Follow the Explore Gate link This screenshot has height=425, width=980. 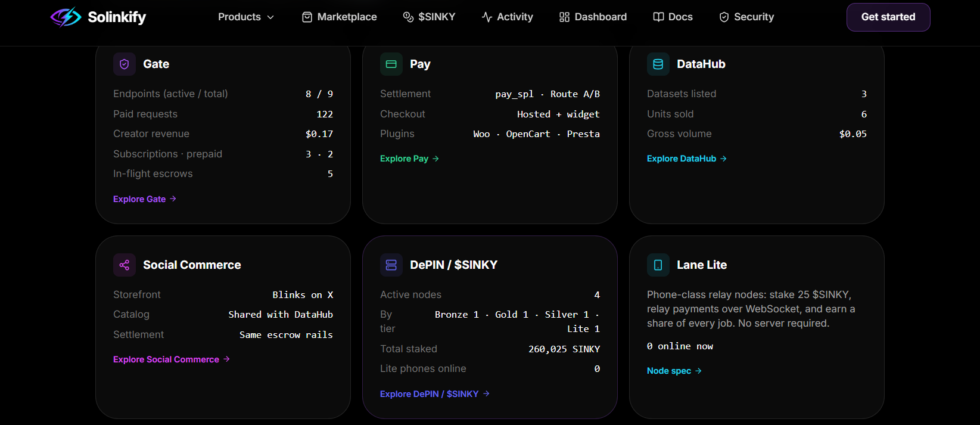145,199
